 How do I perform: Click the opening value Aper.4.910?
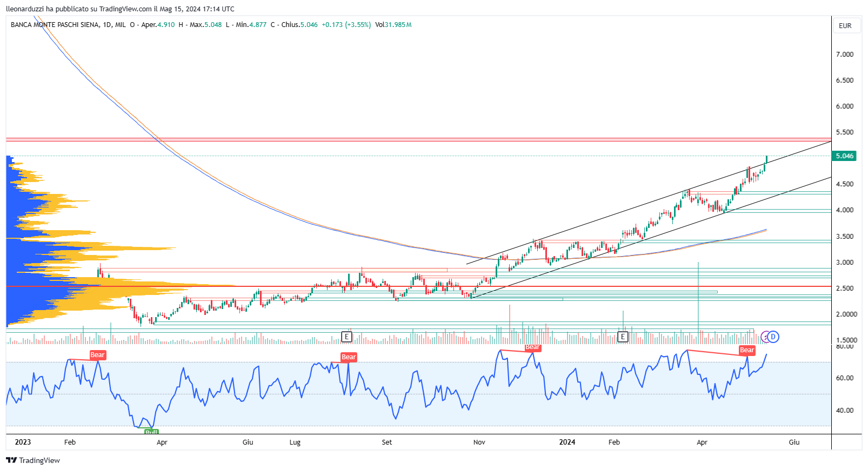158,25
